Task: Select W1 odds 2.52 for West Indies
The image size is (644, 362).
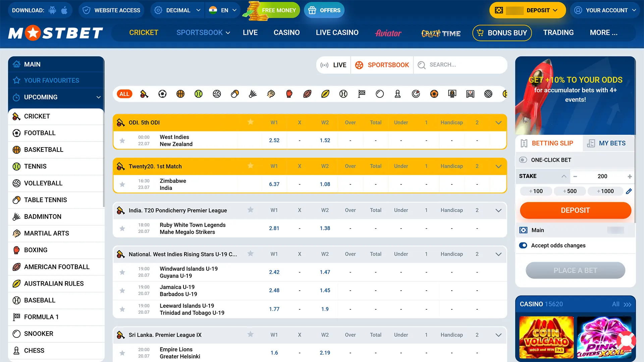Action: (x=274, y=140)
